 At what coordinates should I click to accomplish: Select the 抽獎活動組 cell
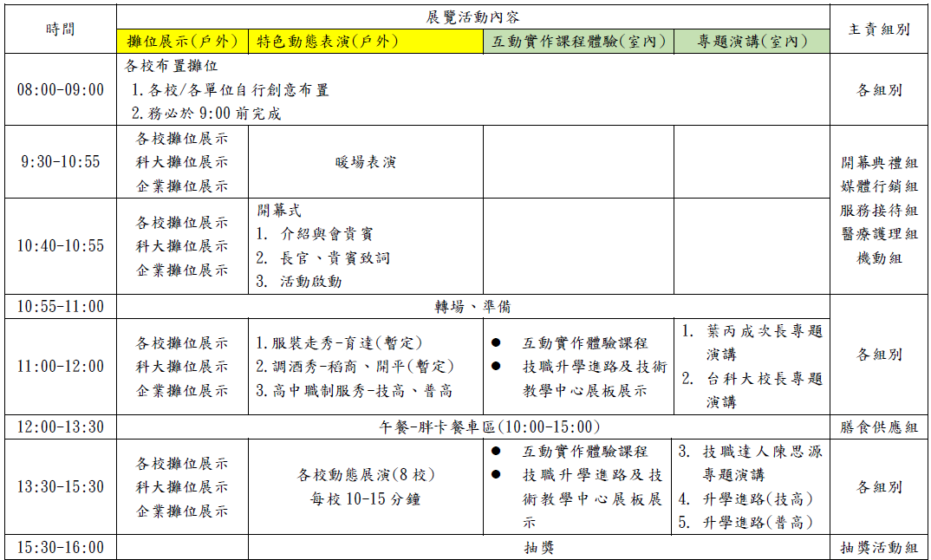(878, 547)
